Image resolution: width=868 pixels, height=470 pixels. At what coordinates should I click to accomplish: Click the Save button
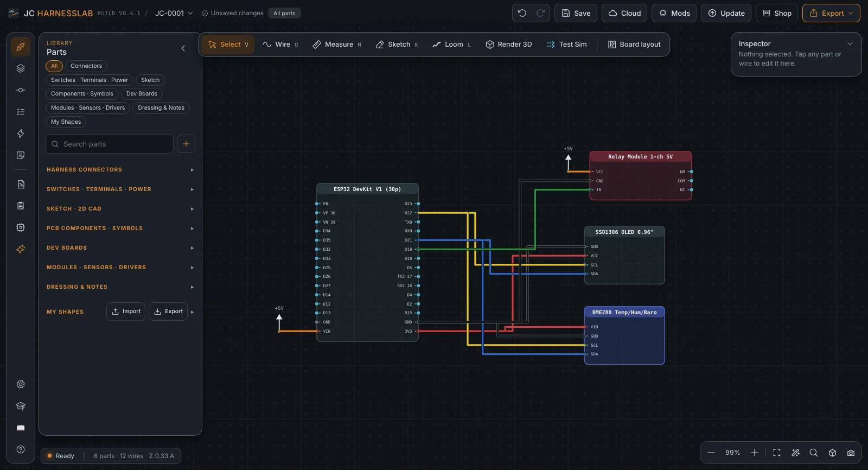(576, 13)
